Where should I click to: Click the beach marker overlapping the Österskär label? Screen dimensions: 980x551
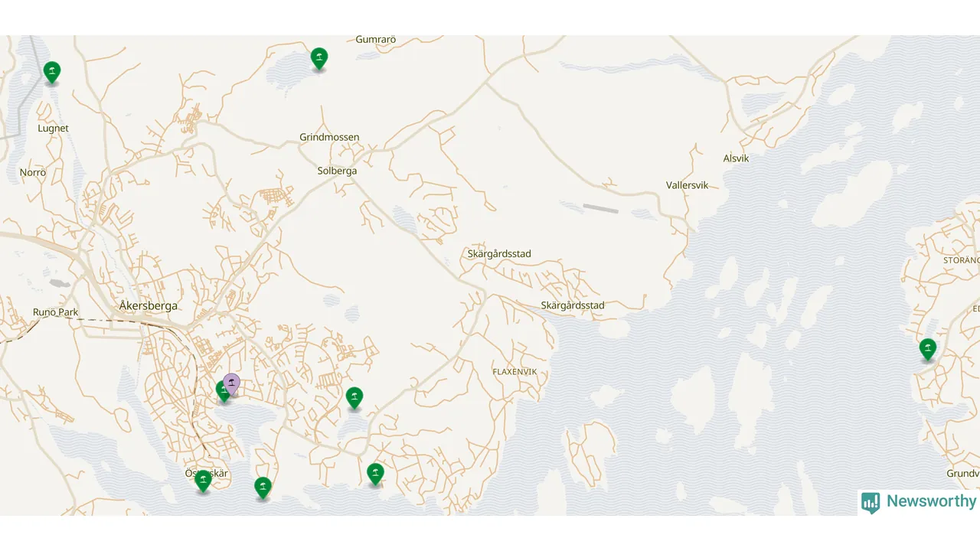click(203, 481)
